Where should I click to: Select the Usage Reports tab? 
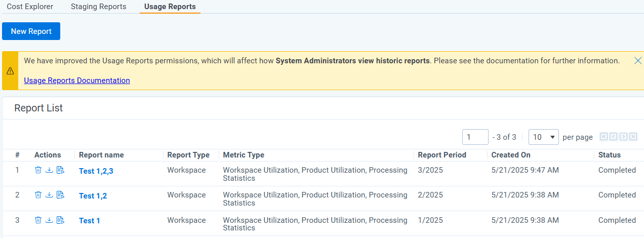(x=170, y=7)
